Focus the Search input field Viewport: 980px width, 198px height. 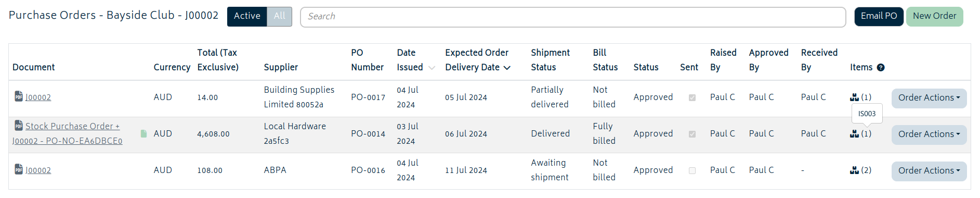[573, 17]
